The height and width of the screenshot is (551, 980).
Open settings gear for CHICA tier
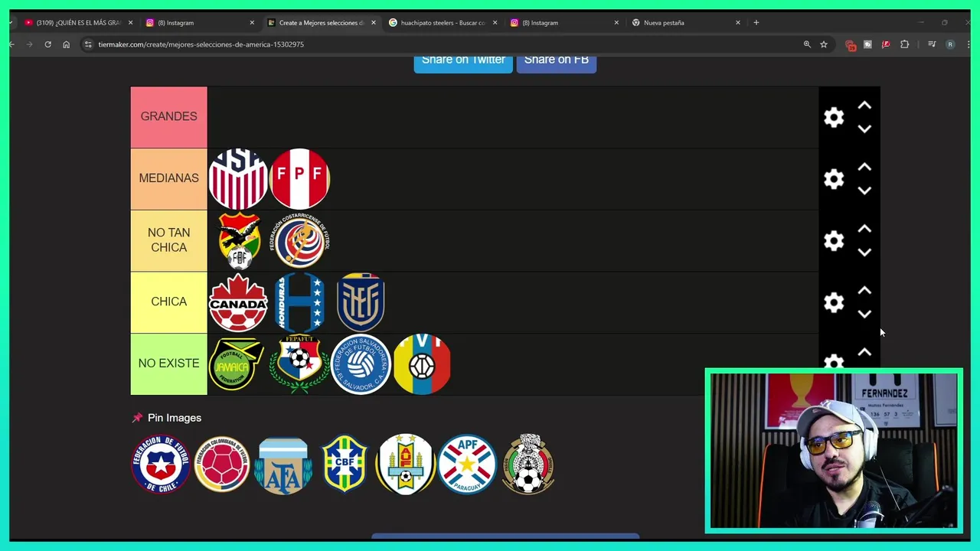tap(834, 302)
